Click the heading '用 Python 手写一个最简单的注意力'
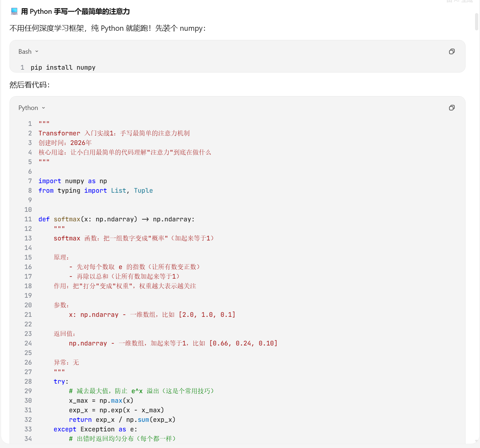The image size is (480, 448). pyautogui.click(x=75, y=11)
